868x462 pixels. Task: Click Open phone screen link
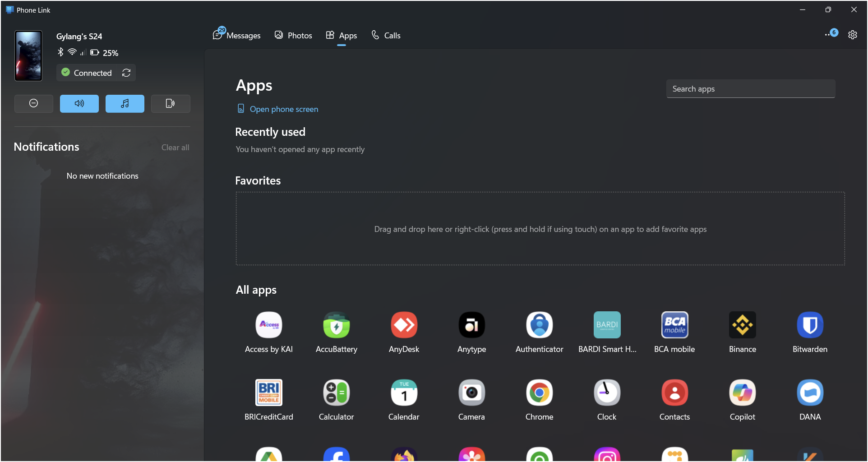coord(278,109)
